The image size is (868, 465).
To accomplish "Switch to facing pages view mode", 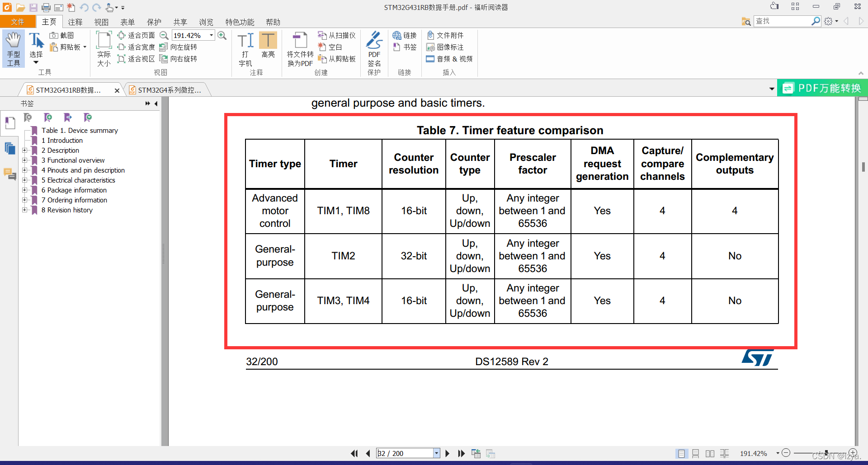I will tap(710, 453).
